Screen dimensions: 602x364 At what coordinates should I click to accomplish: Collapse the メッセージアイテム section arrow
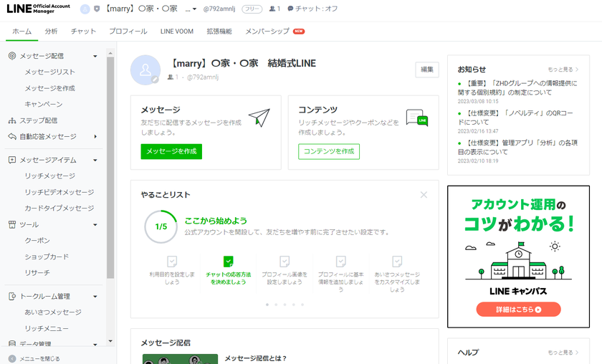(x=95, y=160)
